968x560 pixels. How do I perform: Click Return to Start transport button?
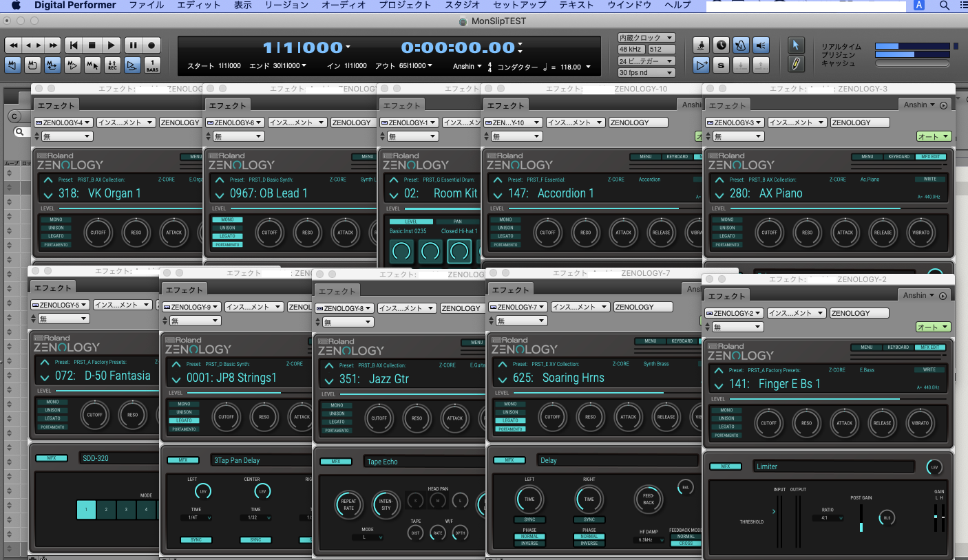[x=73, y=45]
